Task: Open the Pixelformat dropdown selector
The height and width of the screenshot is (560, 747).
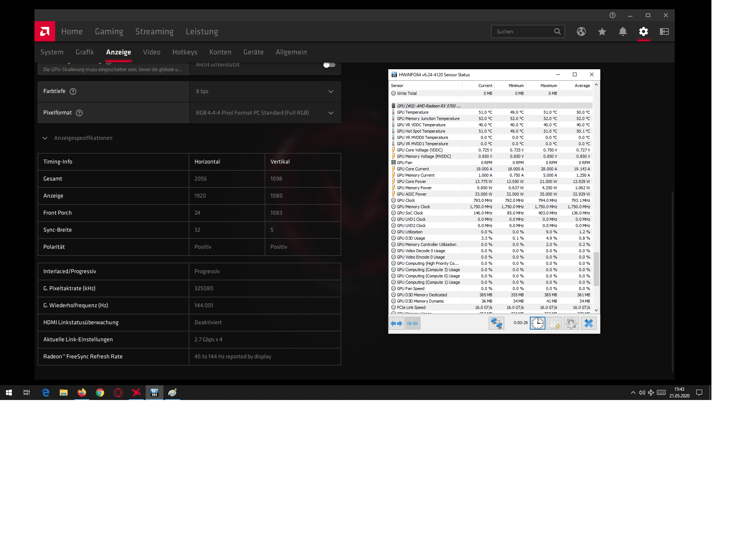Action: pyautogui.click(x=331, y=112)
